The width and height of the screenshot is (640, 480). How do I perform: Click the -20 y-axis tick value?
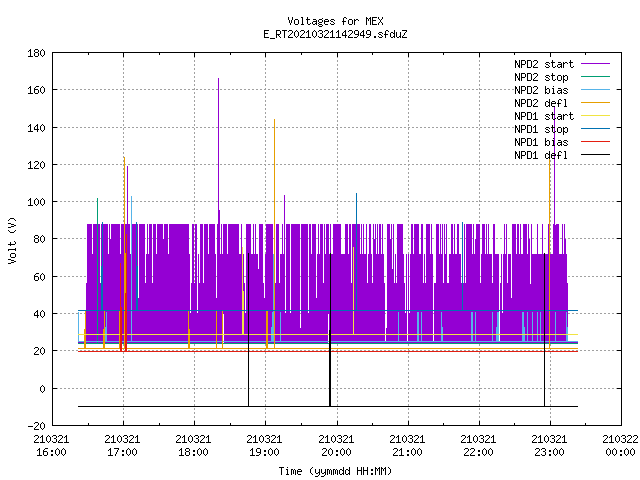(36, 426)
